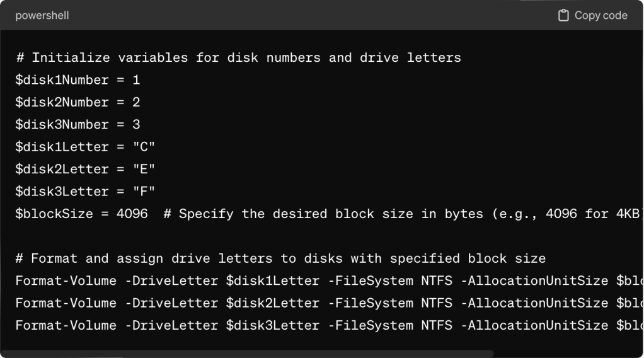
Task: Select the $disk3Number variable name
Action: click(54, 124)
